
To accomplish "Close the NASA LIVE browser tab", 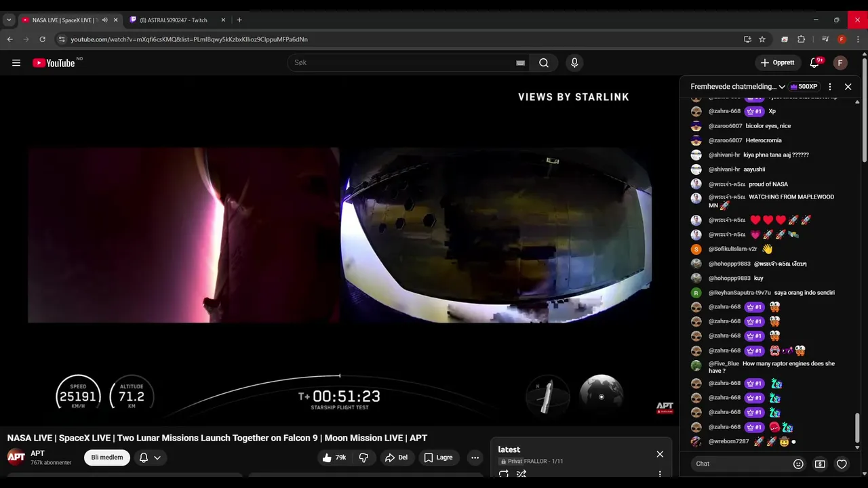I will 115,20.
